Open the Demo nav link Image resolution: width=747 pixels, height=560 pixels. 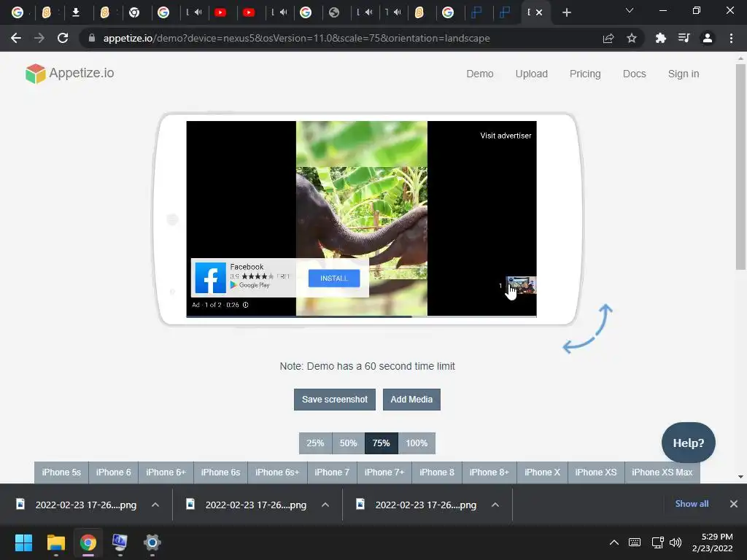480,74
